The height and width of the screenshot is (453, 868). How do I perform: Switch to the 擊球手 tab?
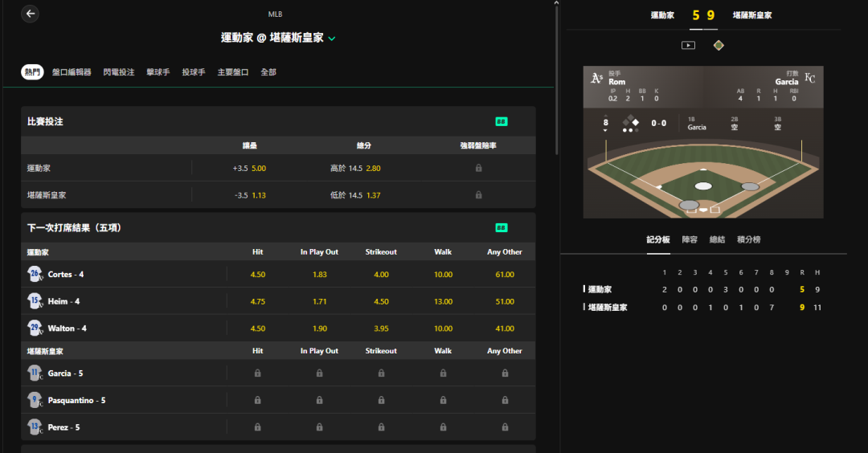pos(158,72)
